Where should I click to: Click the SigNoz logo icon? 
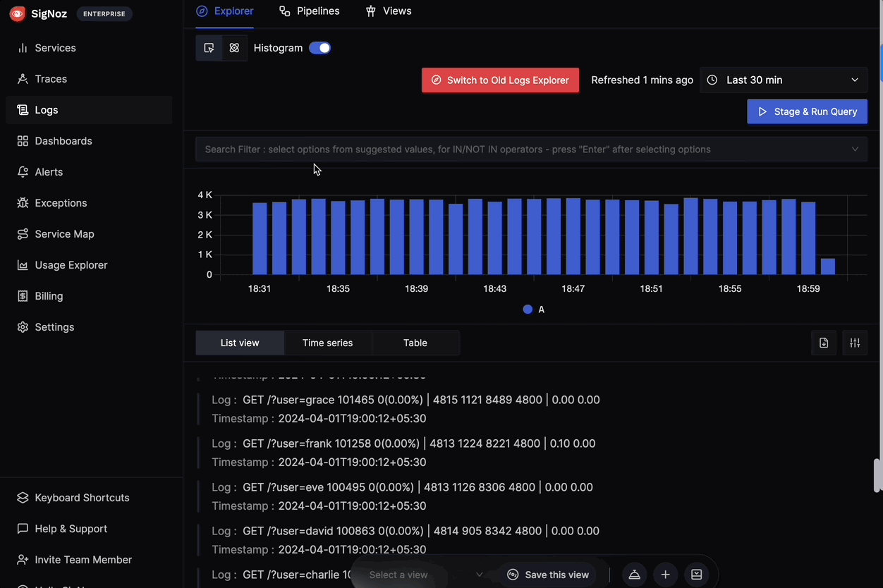pyautogui.click(x=18, y=13)
